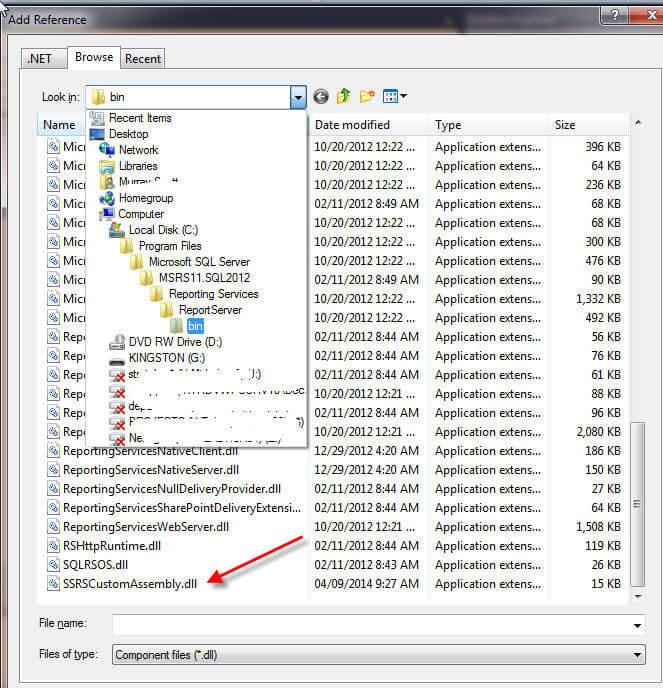The image size is (663, 688).
Task: Click the file list scrollbar thumb
Action: (637, 504)
